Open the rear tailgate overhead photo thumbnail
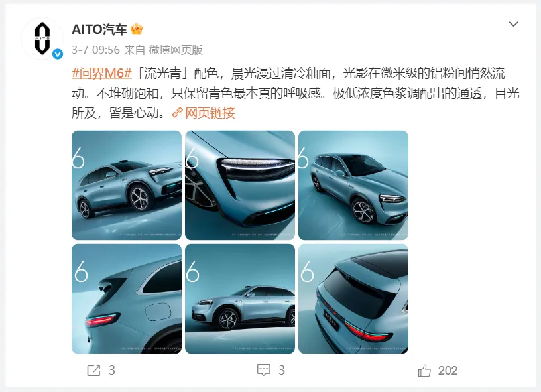The height and width of the screenshot is (392, 541). [353, 299]
